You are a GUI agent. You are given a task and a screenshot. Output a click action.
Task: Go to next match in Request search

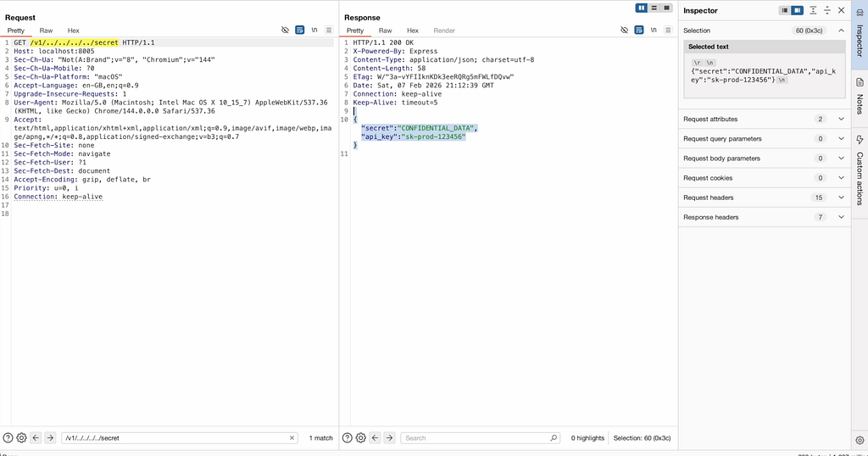point(50,437)
